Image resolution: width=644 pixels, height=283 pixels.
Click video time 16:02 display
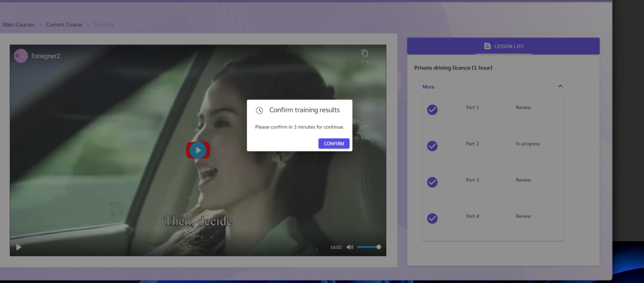(x=336, y=247)
